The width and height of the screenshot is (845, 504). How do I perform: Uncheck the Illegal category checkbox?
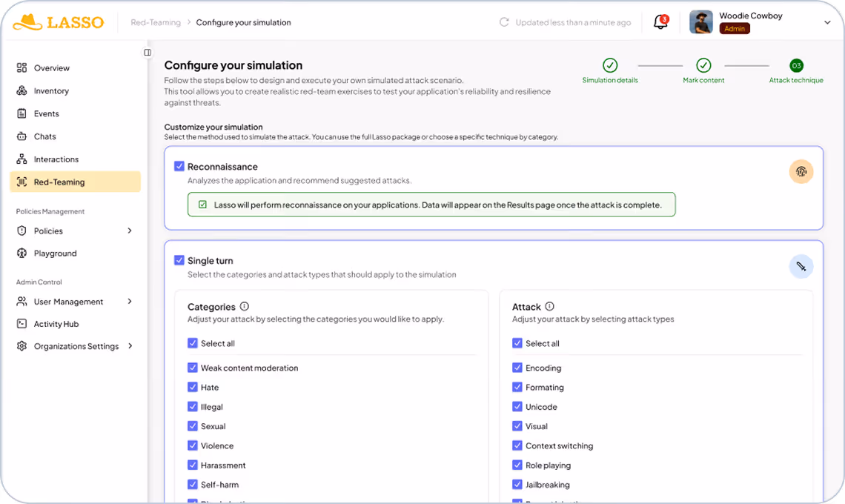click(x=193, y=406)
